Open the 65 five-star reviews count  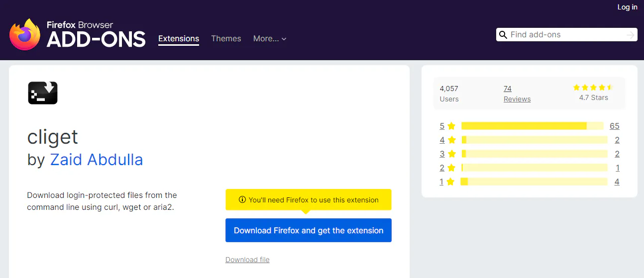point(614,126)
